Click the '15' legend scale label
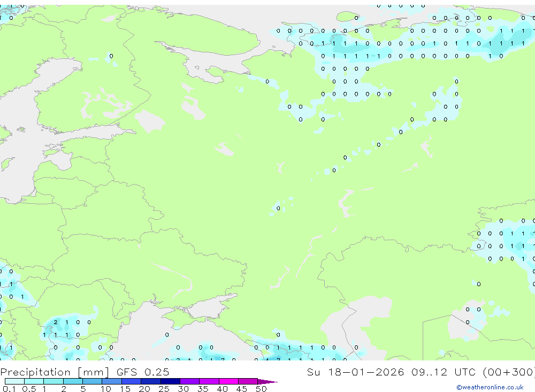The height and width of the screenshot is (392, 535). coord(125,389)
